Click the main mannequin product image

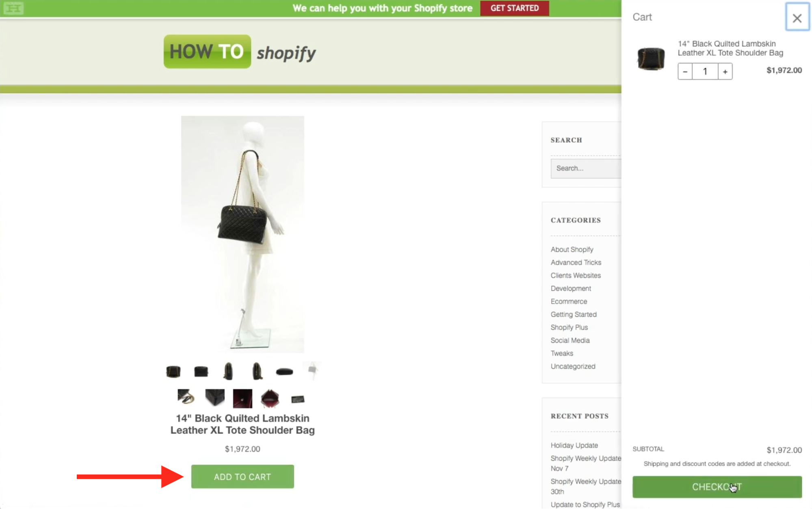(x=243, y=234)
